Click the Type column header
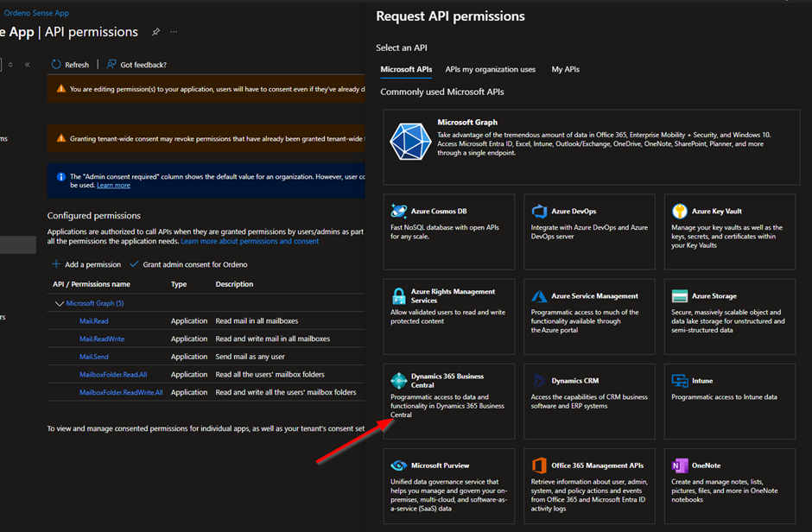This screenshot has width=812, height=532. [x=179, y=284]
